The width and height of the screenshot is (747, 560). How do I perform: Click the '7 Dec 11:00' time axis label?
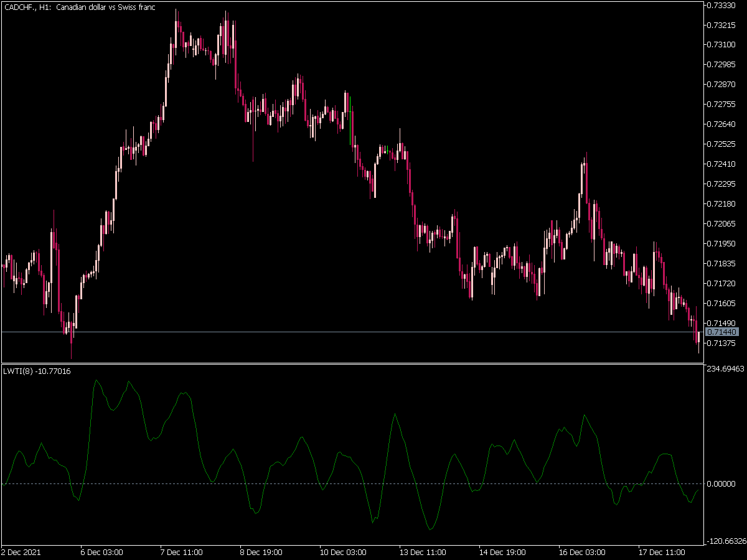point(181,552)
